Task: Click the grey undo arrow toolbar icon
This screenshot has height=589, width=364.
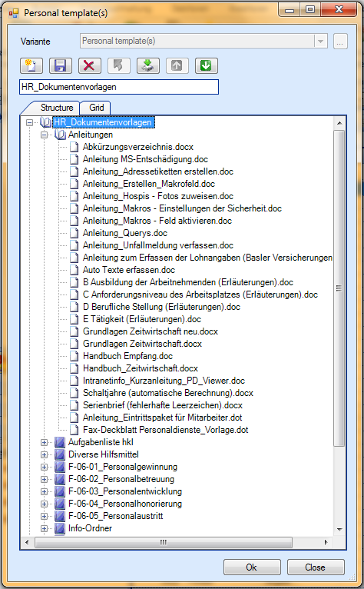Action: pos(118,65)
